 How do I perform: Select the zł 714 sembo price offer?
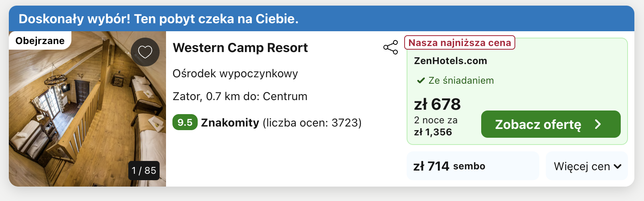(473, 166)
